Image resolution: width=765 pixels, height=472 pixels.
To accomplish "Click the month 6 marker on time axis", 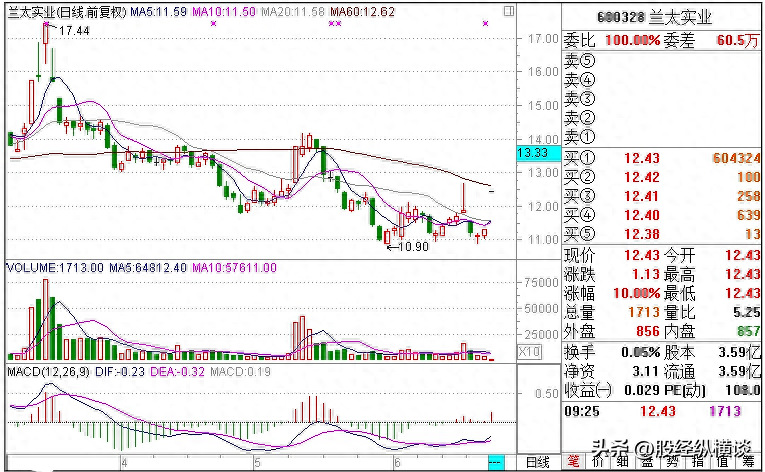I will 398,463.
